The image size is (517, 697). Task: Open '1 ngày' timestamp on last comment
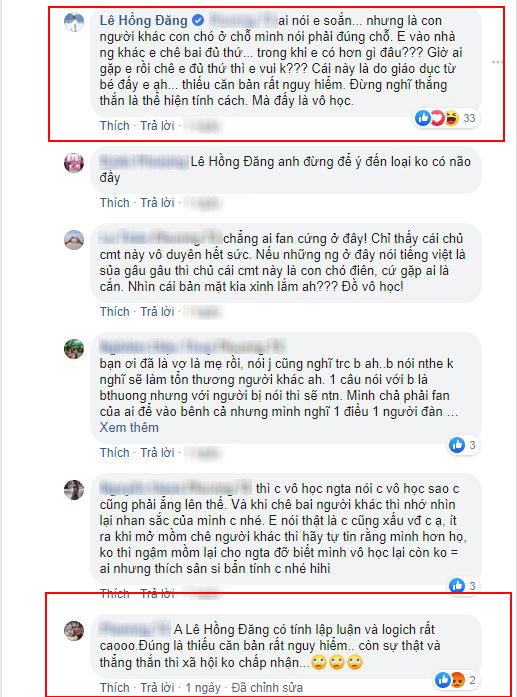pyautogui.click(x=203, y=688)
